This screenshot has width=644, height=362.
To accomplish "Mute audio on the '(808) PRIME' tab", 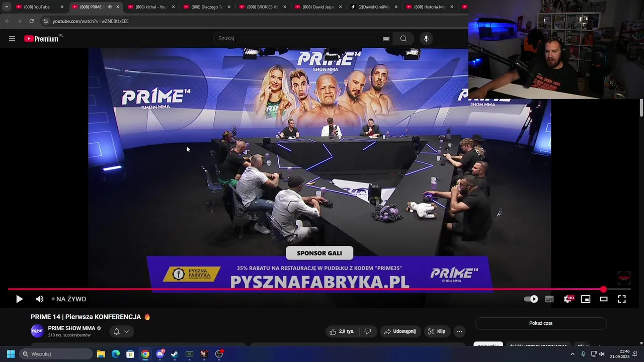I will (109, 7).
